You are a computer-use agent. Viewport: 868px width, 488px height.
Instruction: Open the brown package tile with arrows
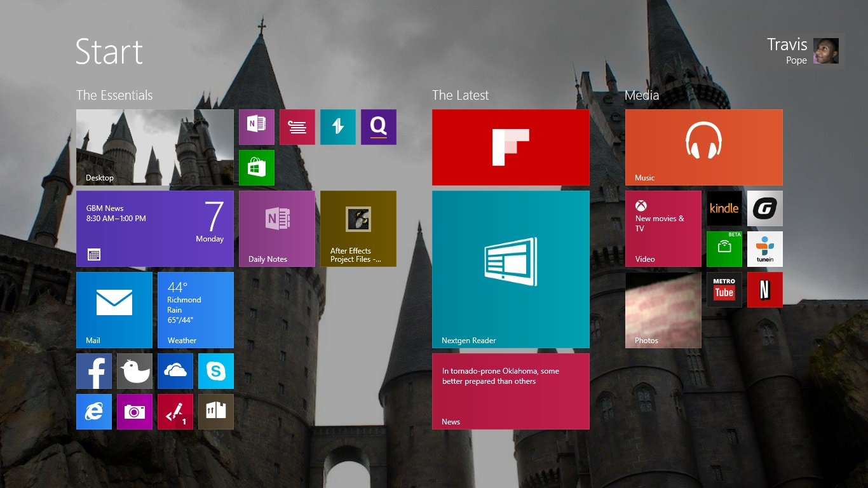pos(216,412)
